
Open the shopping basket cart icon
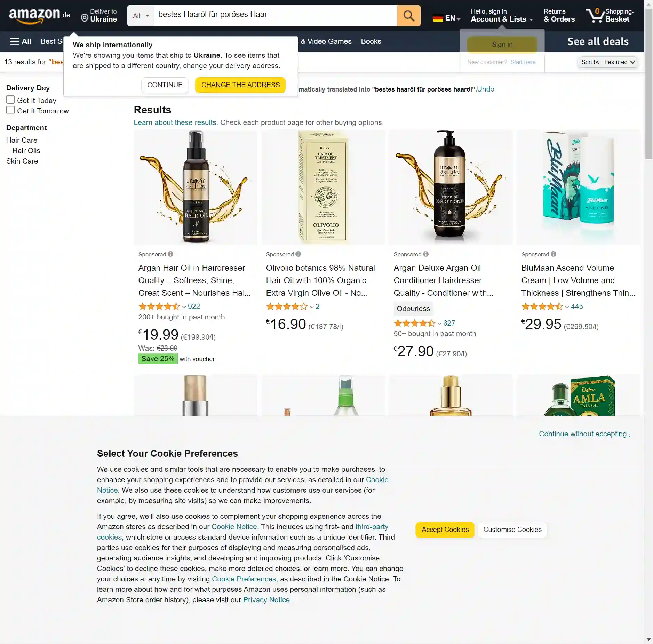595,16
